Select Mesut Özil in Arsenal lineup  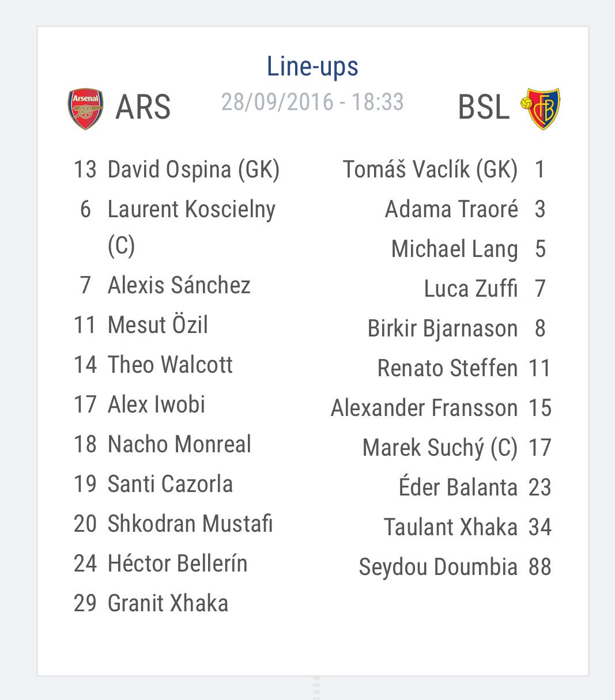141,325
